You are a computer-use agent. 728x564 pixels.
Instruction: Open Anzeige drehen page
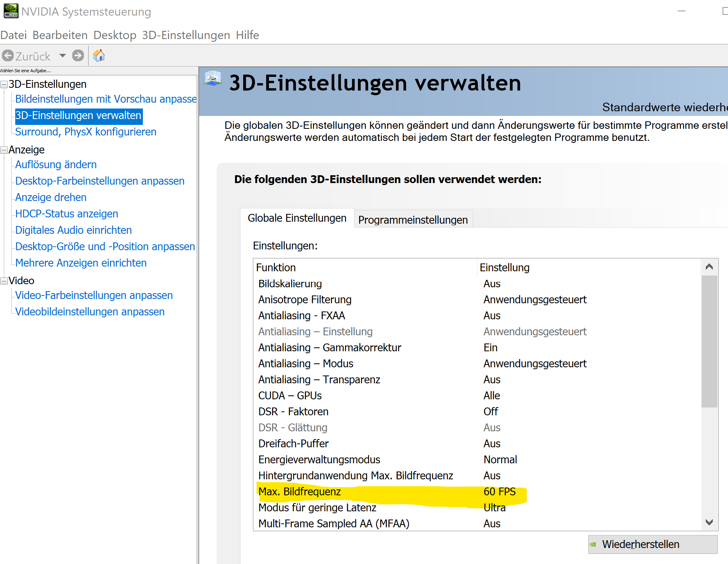pyautogui.click(x=51, y=197)
